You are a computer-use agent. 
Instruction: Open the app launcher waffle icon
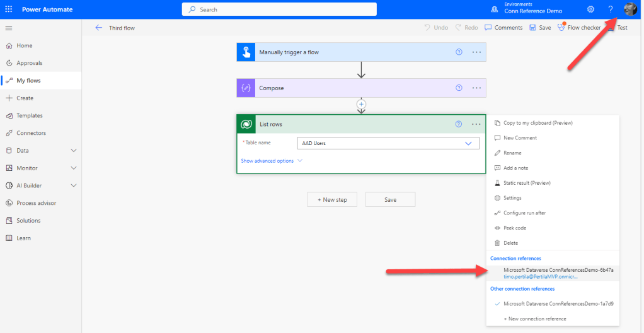(x=8, y=9)
